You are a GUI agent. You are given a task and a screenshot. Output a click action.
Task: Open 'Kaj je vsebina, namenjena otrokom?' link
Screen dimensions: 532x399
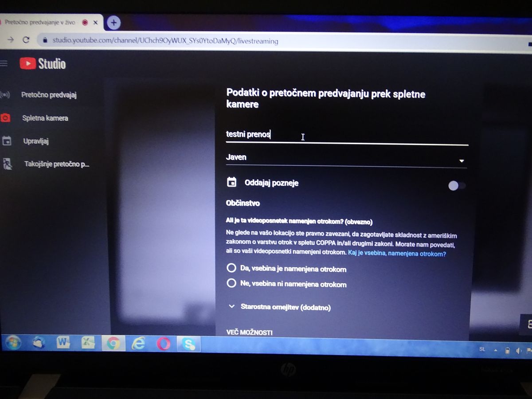(x=397, y=254)
